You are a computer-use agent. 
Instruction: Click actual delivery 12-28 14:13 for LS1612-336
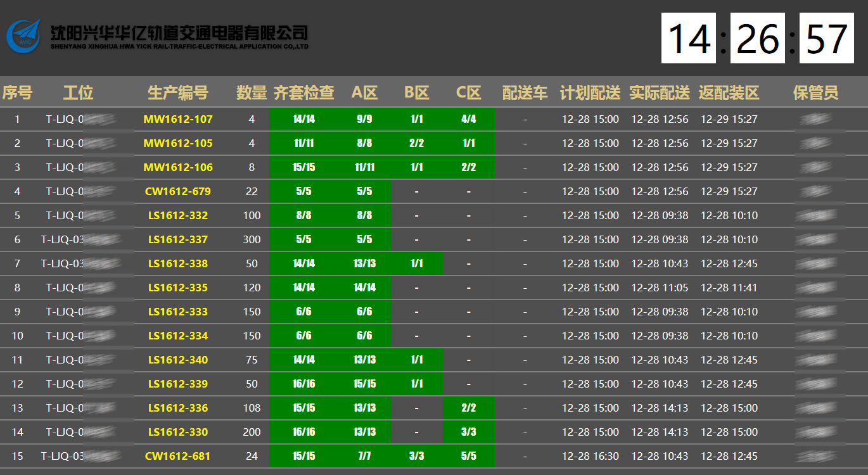coord(660,408)
